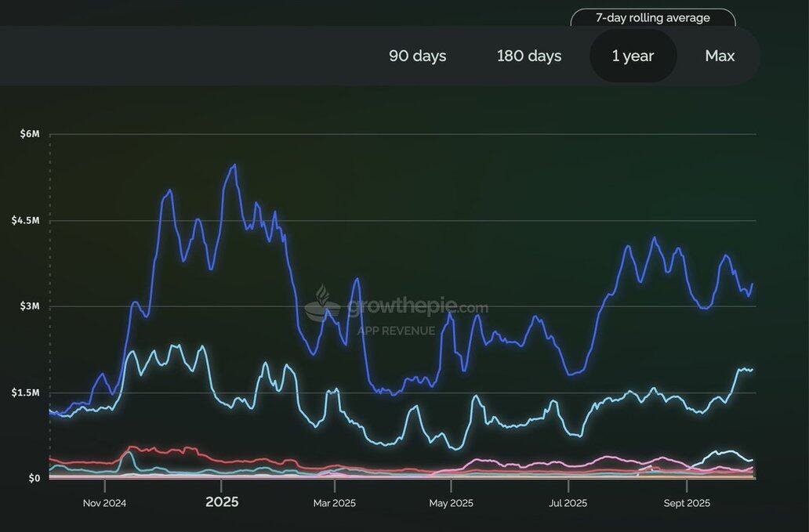Image resolution: width=809 pixels, height=532 pixels.
Task: Click the Nov 2024 x-axis marker
Action: [104, 503]
